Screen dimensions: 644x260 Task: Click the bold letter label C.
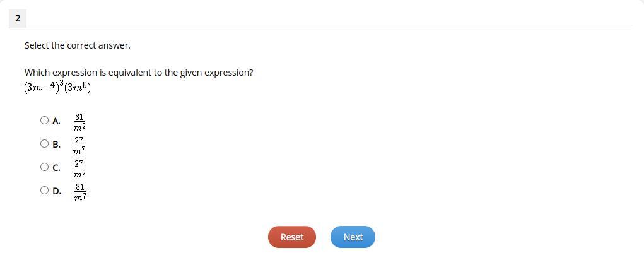(x=57, y=168)
